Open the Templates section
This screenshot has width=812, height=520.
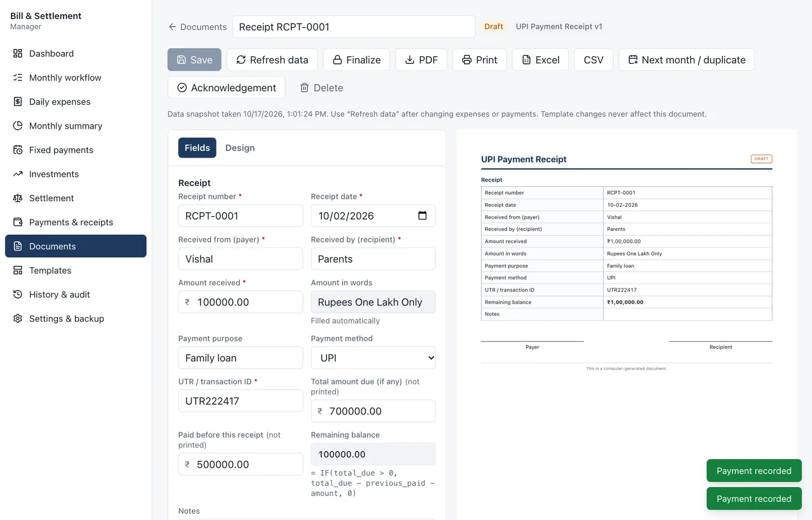[x=75, y=270]
